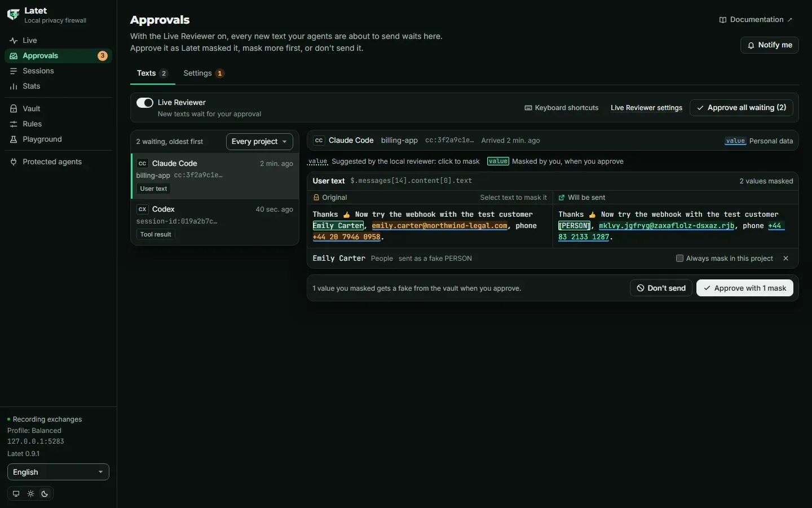Click the CX agent icon in list
This screenshot has height=508, width=812.
click(143, 209)
